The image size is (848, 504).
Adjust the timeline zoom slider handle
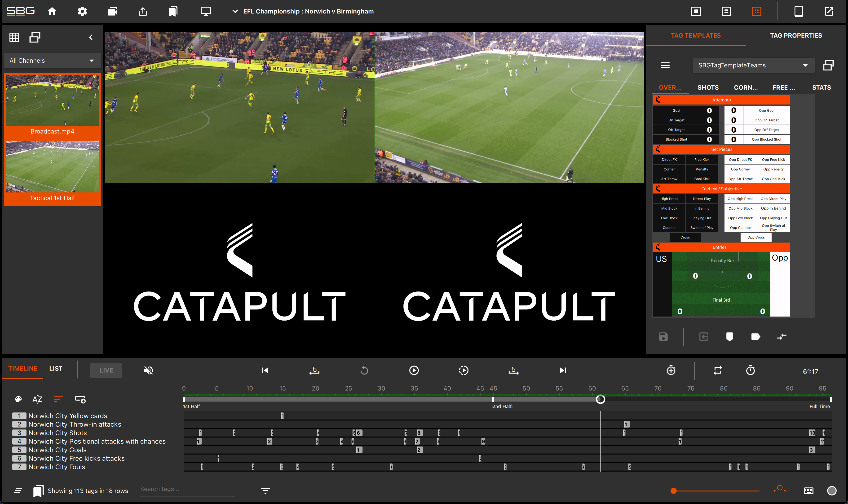673,491
